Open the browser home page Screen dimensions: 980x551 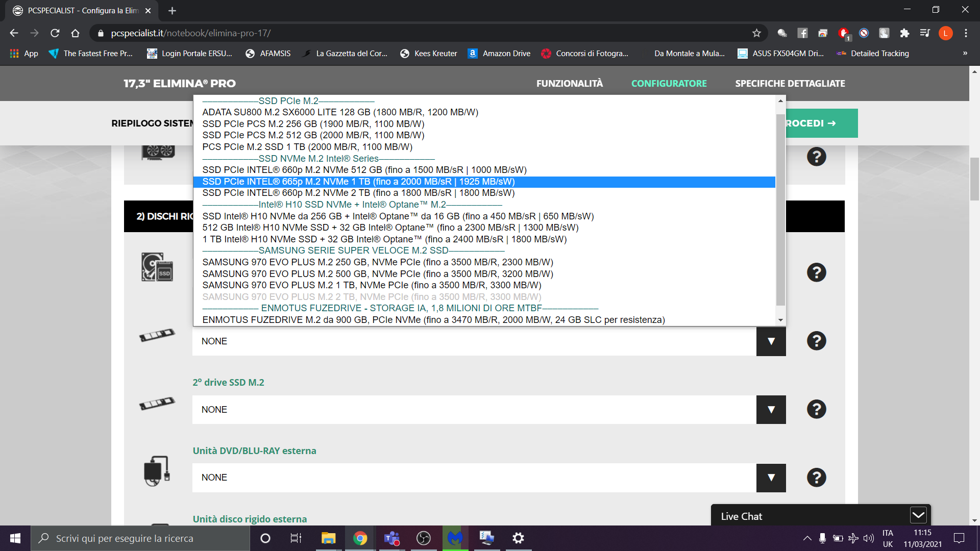point(76,33)
